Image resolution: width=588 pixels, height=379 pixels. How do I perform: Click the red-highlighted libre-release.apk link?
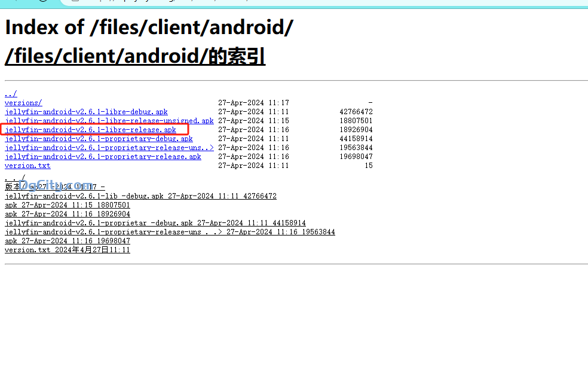tap(90, 130)
